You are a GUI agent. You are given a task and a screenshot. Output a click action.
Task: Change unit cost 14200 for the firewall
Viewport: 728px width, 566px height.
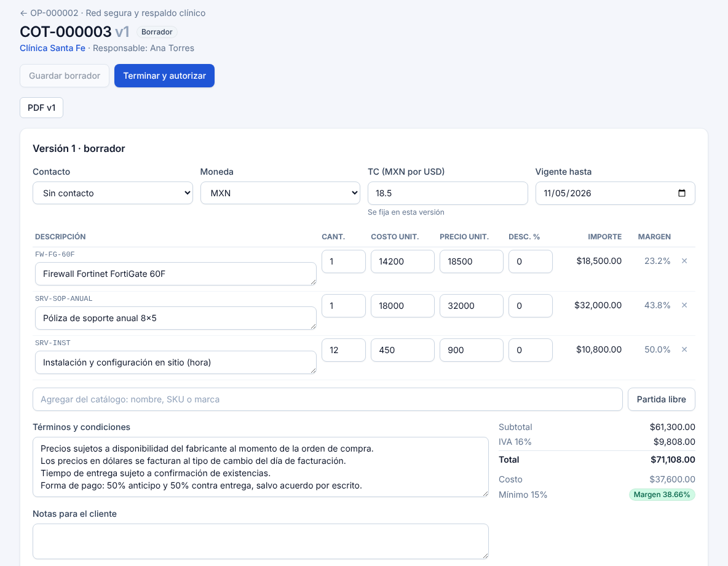pyautogui.click(x=403, y=261)
